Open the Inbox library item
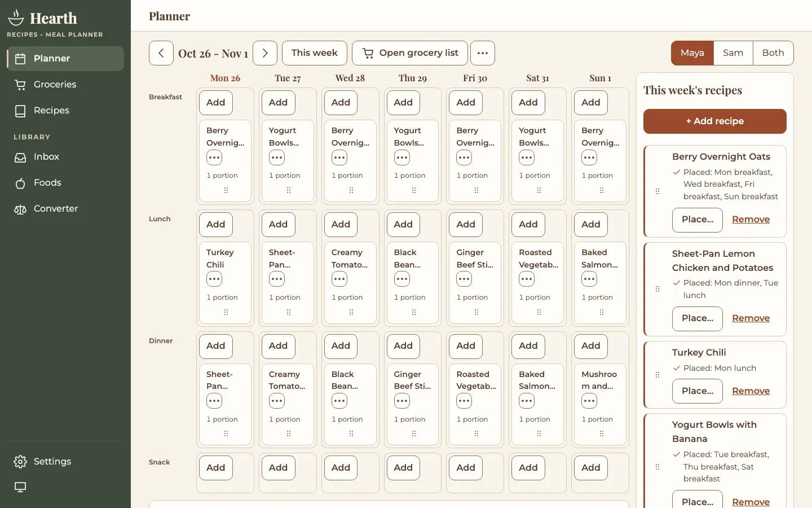This screenshot has width=812, height=508. tap(65, 157)
